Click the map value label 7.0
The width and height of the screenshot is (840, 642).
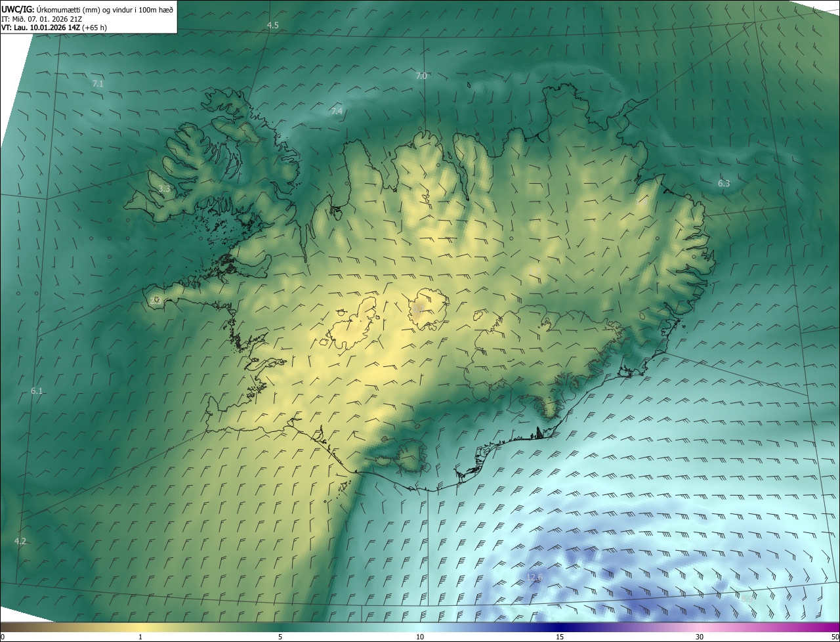coord(421,76)
